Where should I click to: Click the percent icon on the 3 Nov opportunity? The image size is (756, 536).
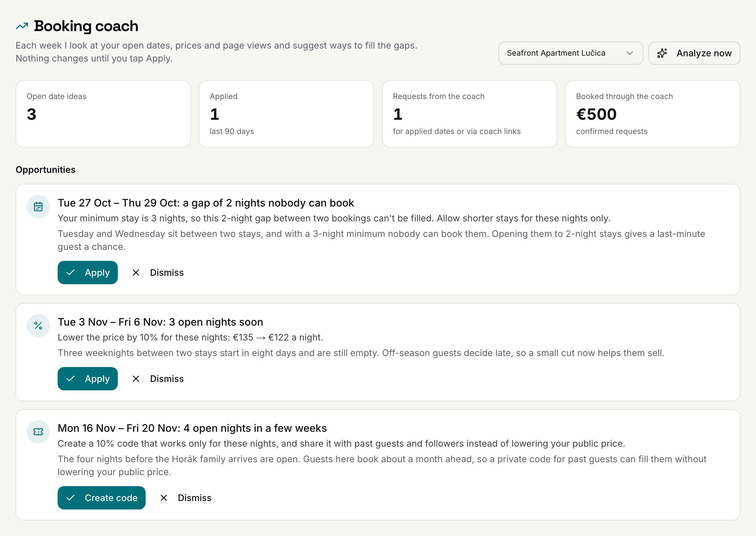coord(38,326)
